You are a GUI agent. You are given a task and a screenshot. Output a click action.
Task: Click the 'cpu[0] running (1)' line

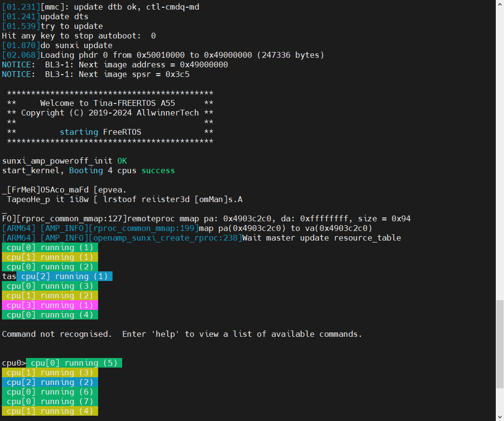click(50, 247)
